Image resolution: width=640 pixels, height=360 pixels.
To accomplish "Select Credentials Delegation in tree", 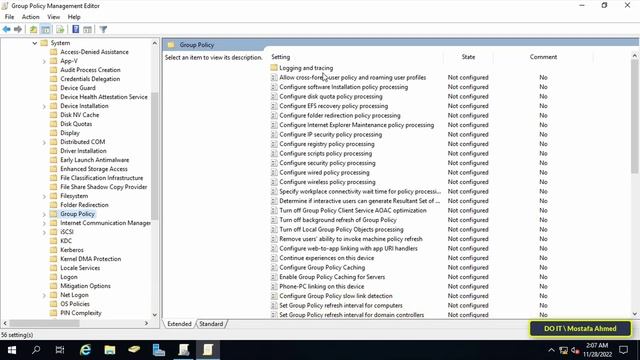I will tap(90, 79).
